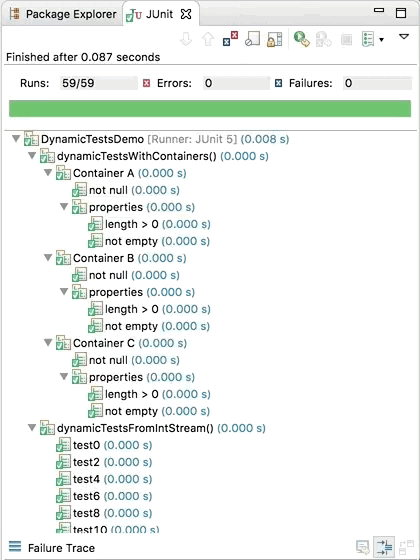Select dynamicTestsFromIntStream() row
The height and width of the screenshot is (560, 420).
click(152, 428)
